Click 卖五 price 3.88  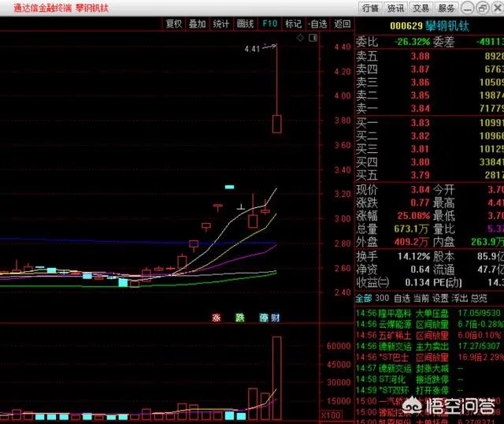[420, 56]
